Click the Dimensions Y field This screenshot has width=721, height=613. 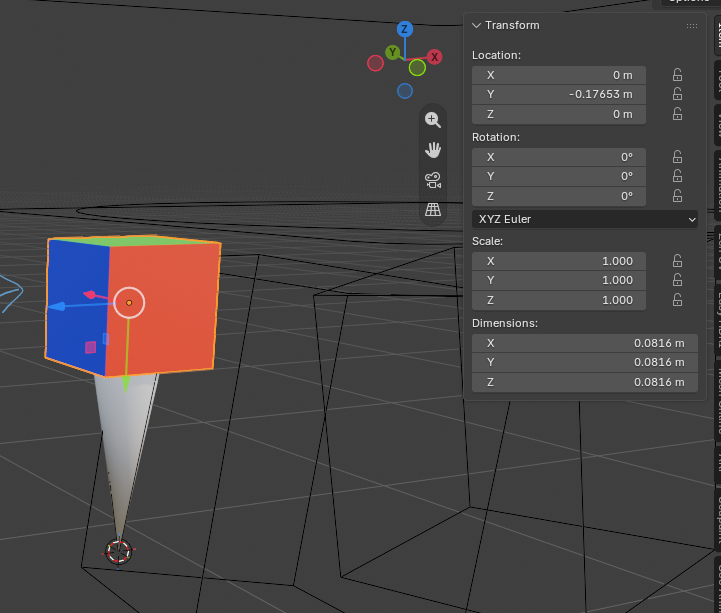point(584,362)
